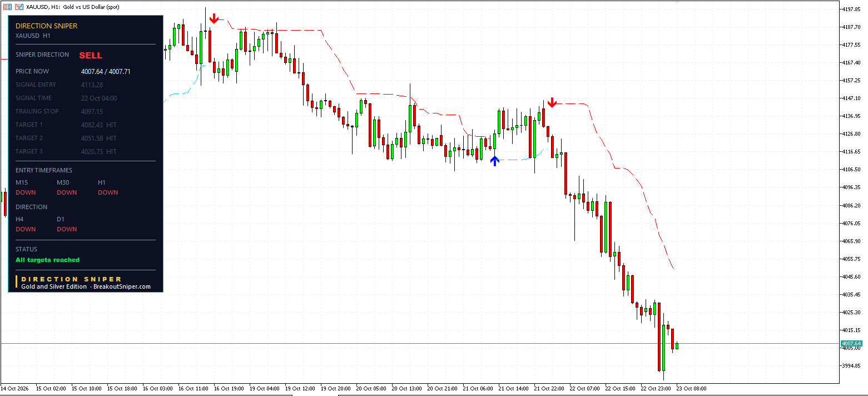
Task: Click the red SELL direction label
Action: click(x=91, y=56)
